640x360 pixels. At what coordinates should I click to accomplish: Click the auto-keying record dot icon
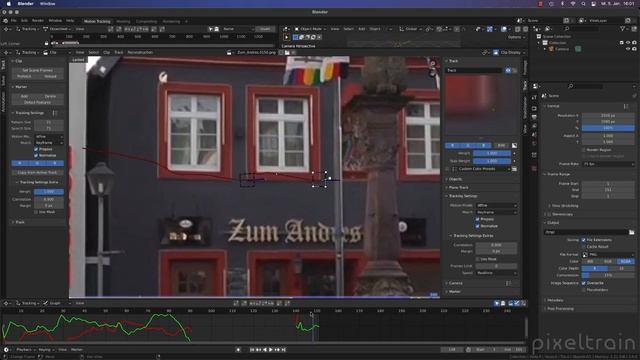click(238, 350)
